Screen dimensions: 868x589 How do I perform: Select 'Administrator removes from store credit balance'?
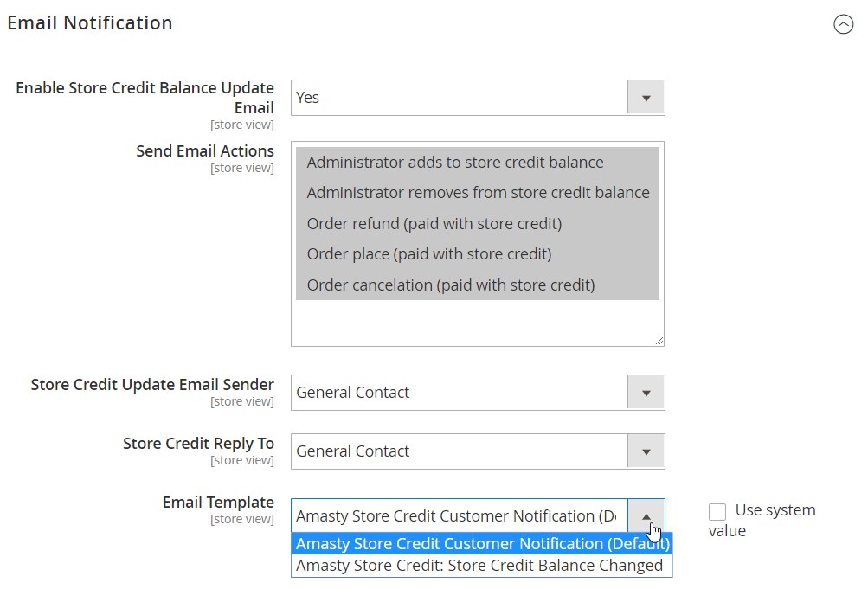coord(477,193)
